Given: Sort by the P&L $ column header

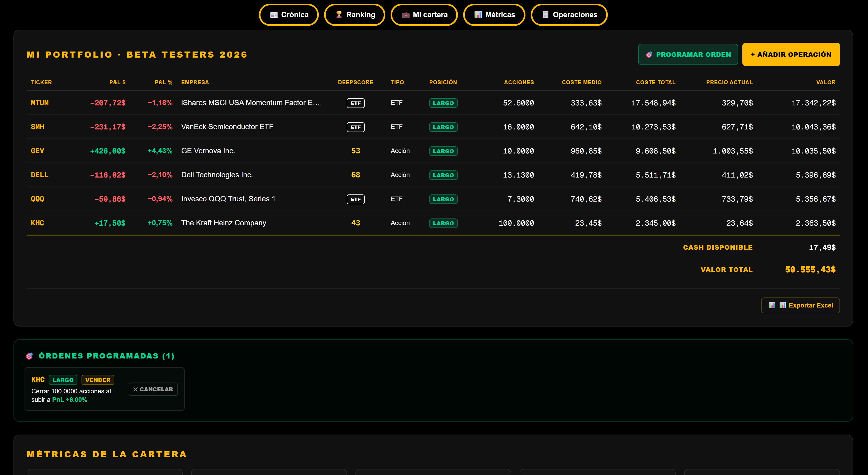Looking at the screenshot, I should [x=117, y=82].
